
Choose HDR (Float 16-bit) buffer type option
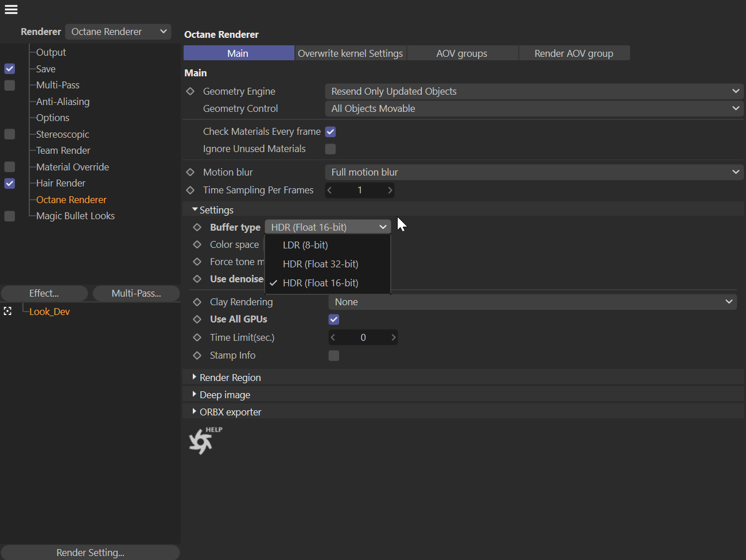328,283
